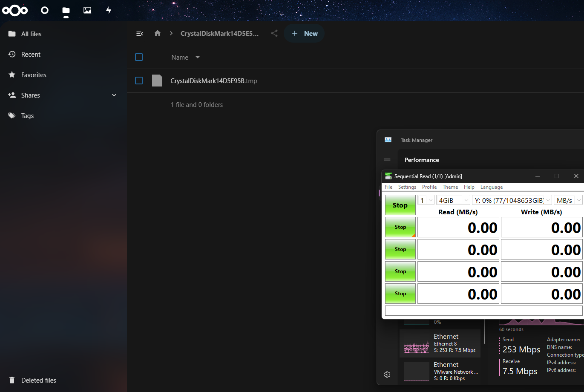Click the fourth row Read value 0.00

pos(458,294)
